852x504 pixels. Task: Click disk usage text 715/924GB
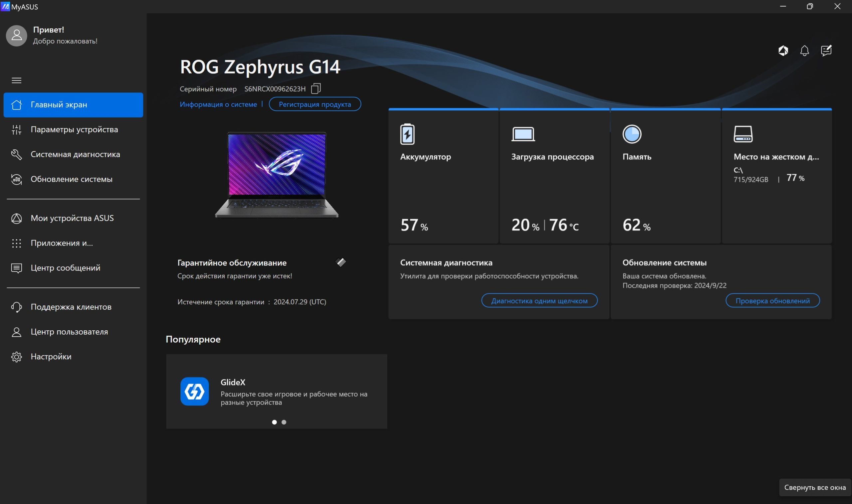751,179
